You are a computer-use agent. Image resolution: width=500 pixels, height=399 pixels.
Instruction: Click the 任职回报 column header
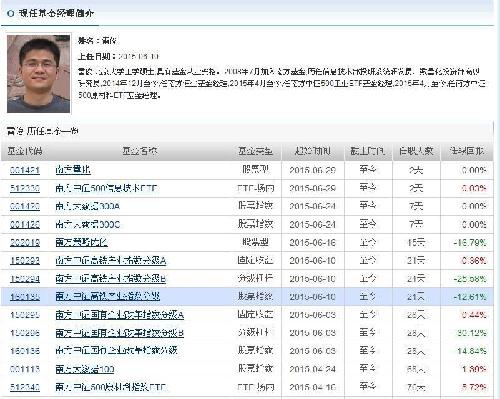coord(467,151)
